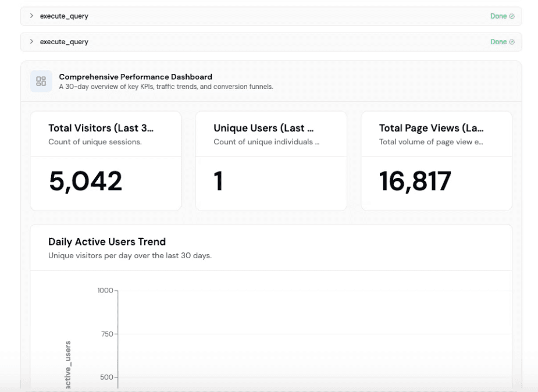
Task: Expand the second execute_query chevron
Action: [x=31, y=41]
